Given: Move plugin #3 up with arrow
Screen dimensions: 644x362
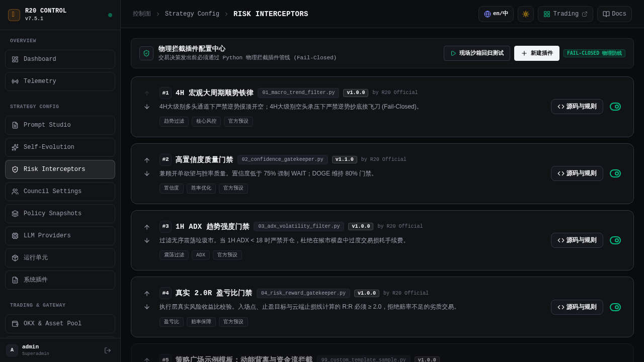Looking at the screenshot, I should [147, 227].
